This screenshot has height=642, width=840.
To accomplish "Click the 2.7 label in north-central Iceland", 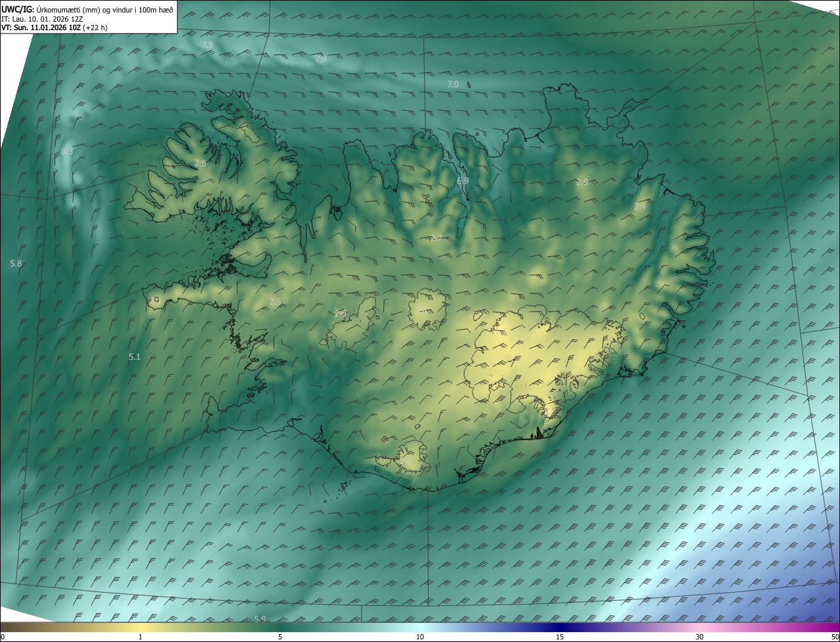I will click(x=436, y=237).
